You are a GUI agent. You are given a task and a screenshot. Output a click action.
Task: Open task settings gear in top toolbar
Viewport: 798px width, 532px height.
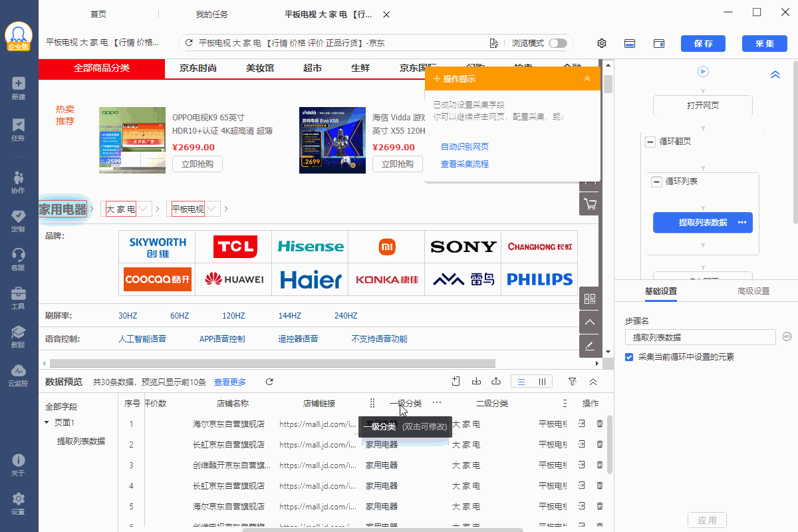click(602, 43)
